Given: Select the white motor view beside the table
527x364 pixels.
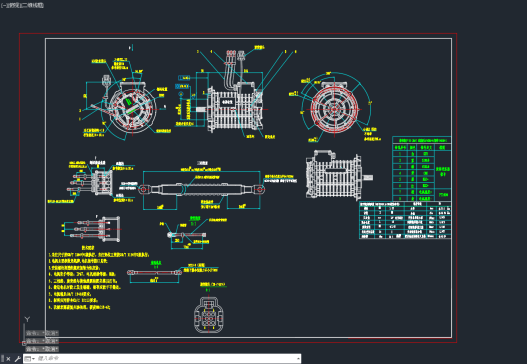Looking at the screenshot, I should (339, 176).
